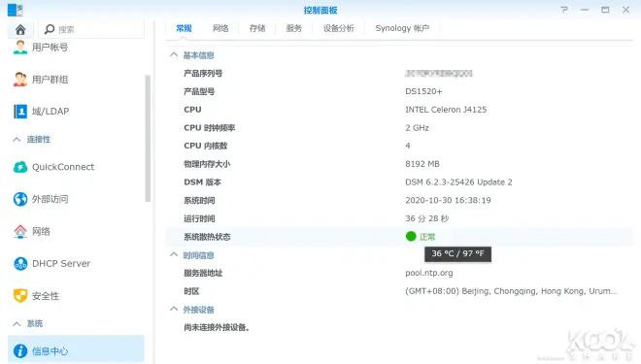Select the 安全性 sidebar label
641x364 pixels.
tap(46, 296)
